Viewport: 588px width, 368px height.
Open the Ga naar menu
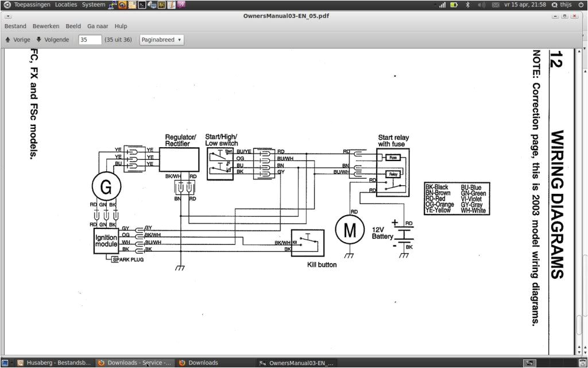[98, 26]
